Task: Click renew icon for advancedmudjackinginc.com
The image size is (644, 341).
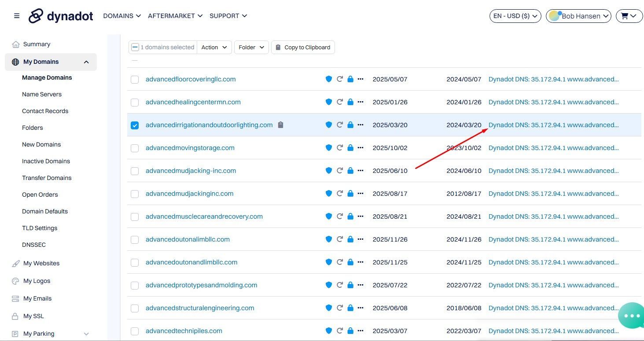Action: (340, 194)
